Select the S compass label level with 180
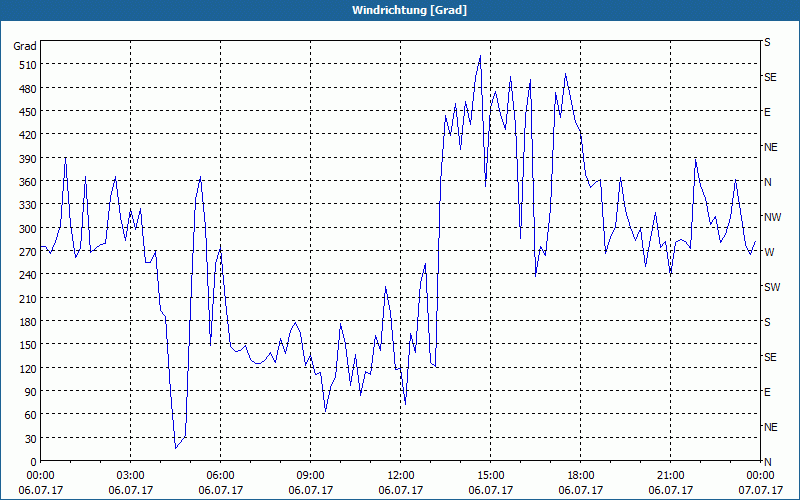 [x=767, y=322]
